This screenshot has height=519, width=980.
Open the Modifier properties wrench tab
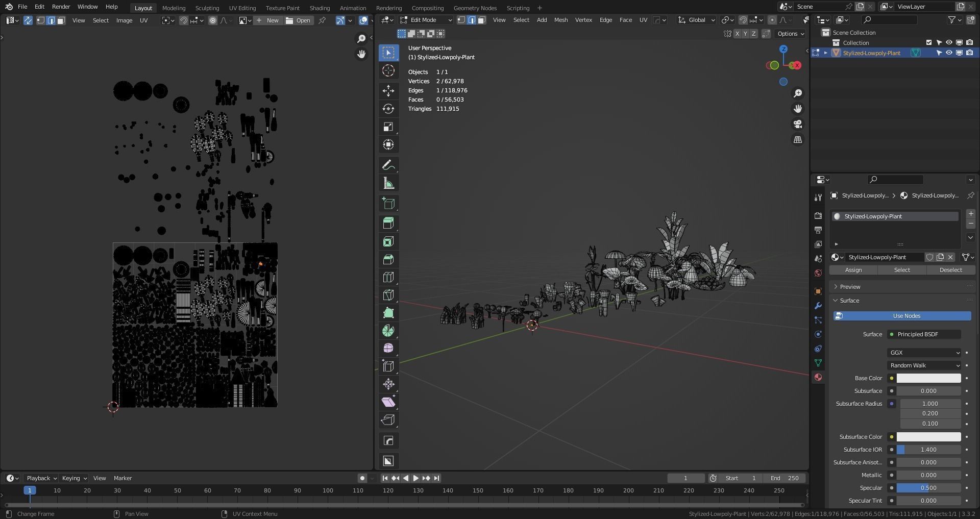coord(818,306)
